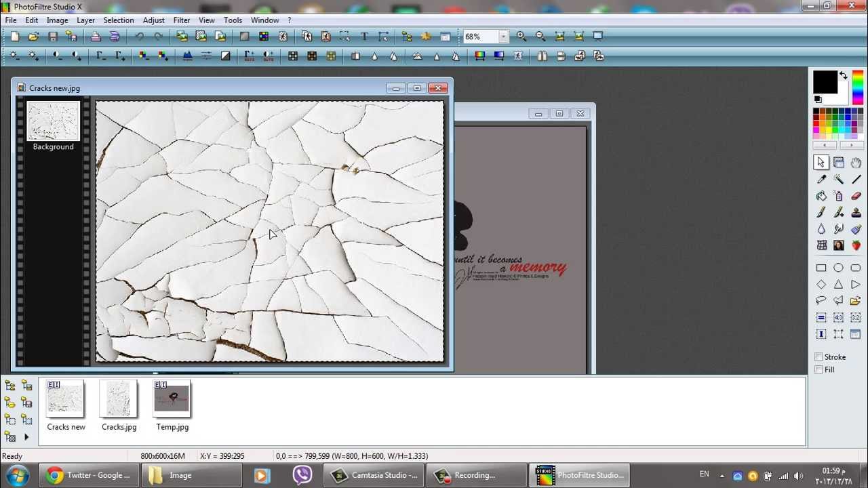Open the Tools menu
Image resolution: width=868 pixels, height=488 pixels.
(233, 20)
